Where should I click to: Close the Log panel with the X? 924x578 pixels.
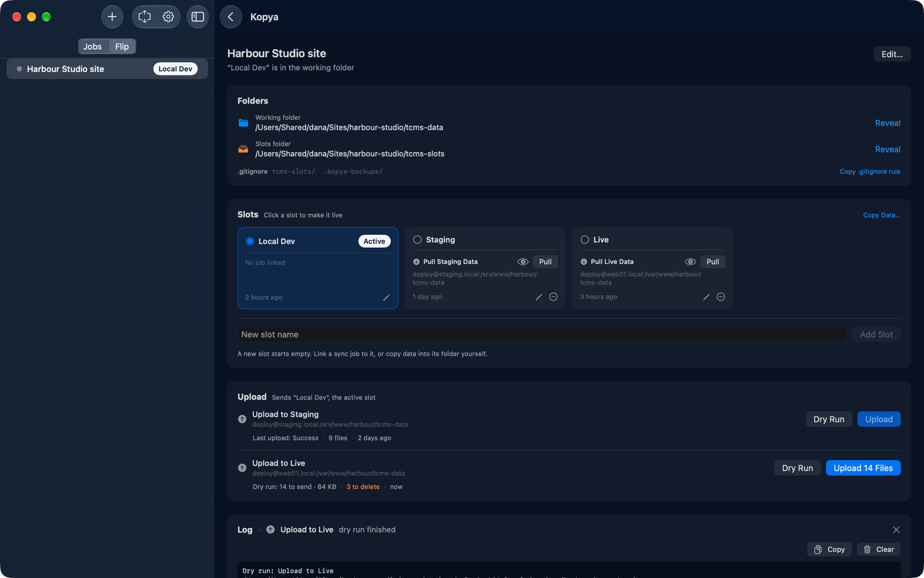click(x=896, y=529)
